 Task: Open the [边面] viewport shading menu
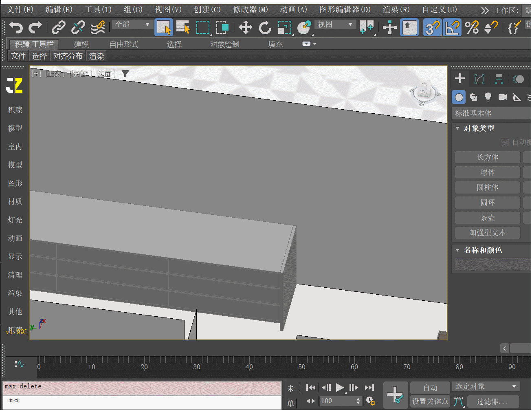click(106, 74)
